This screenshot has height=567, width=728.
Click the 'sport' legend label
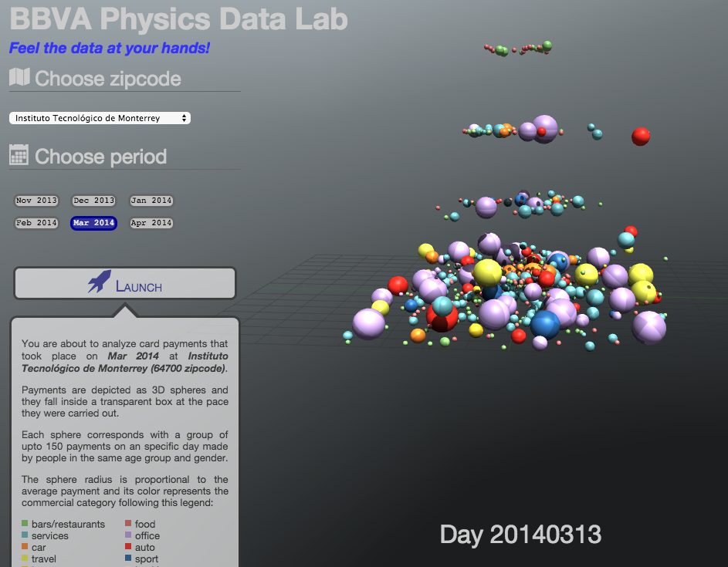[147, 559]
